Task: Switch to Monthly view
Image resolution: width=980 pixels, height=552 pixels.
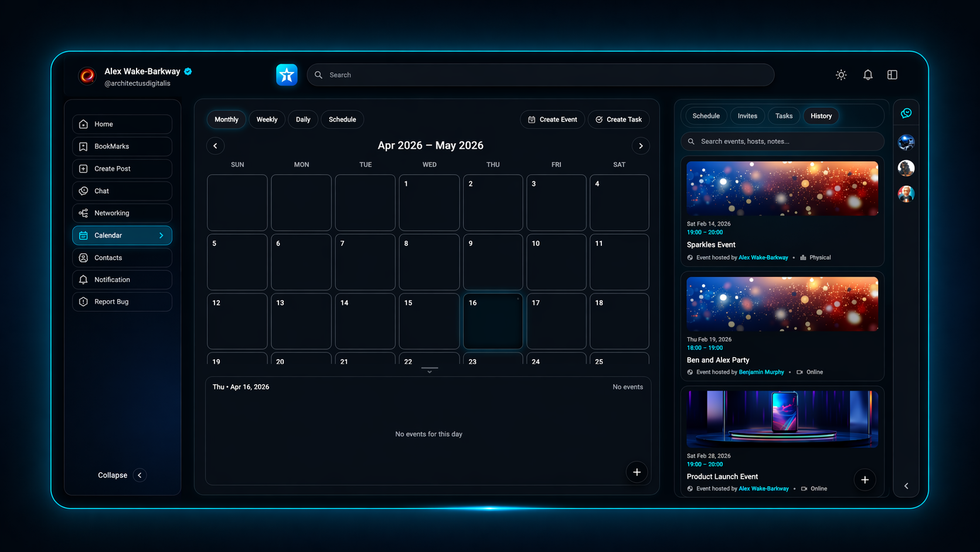Action: 226,120
